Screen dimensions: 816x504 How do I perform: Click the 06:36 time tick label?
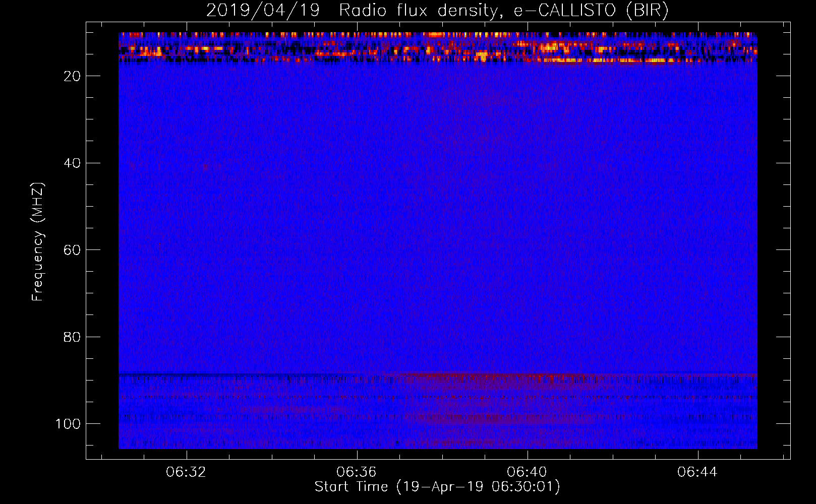click(x=357, y=472)
